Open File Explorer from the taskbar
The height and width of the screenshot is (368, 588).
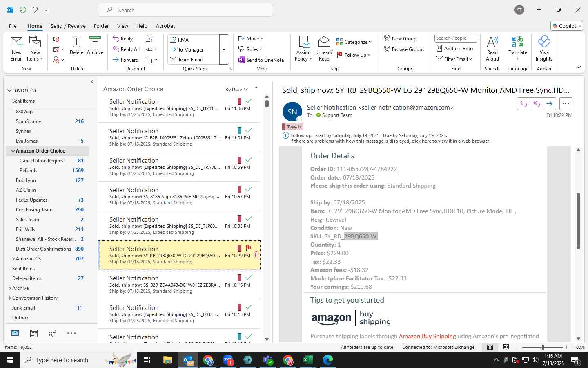pyautogui.click(x=168, y=360)
